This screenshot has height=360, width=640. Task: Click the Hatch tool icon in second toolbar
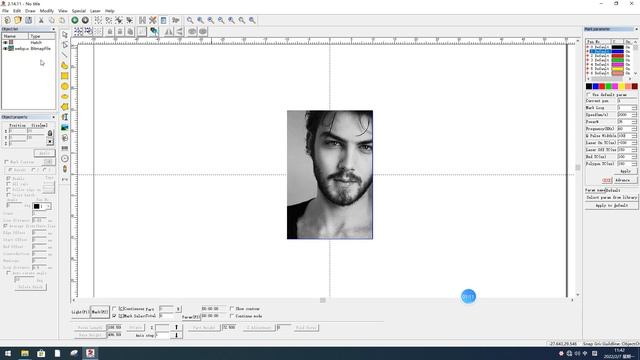[154, 31]
